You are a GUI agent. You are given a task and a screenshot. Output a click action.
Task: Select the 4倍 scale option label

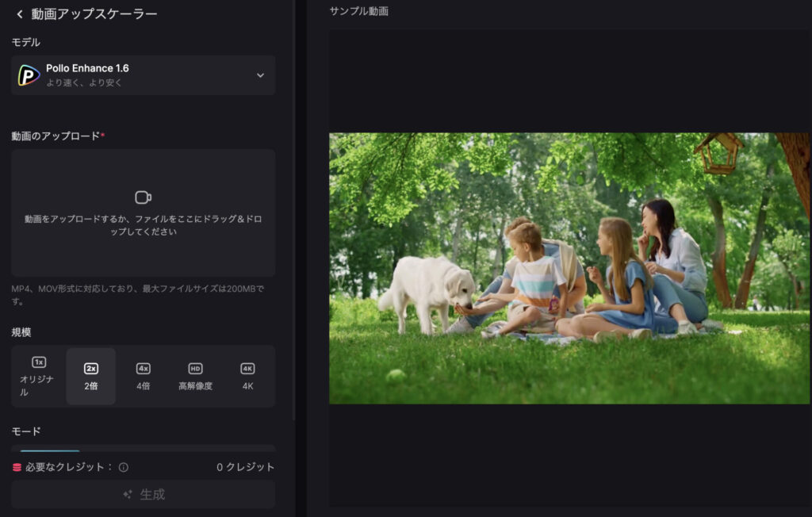pos(143,386)
